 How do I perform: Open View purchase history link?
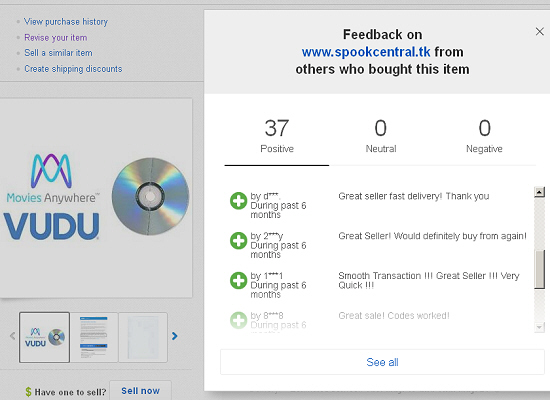pos(66,22)
